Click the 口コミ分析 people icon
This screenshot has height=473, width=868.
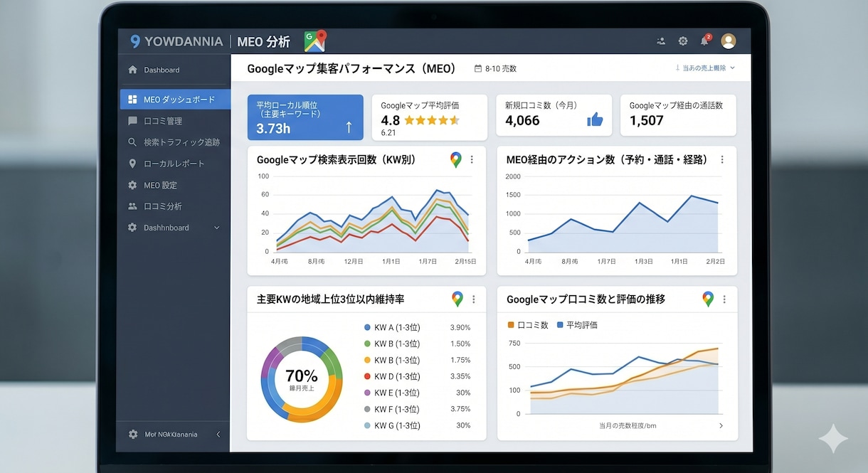click(132, 206)
